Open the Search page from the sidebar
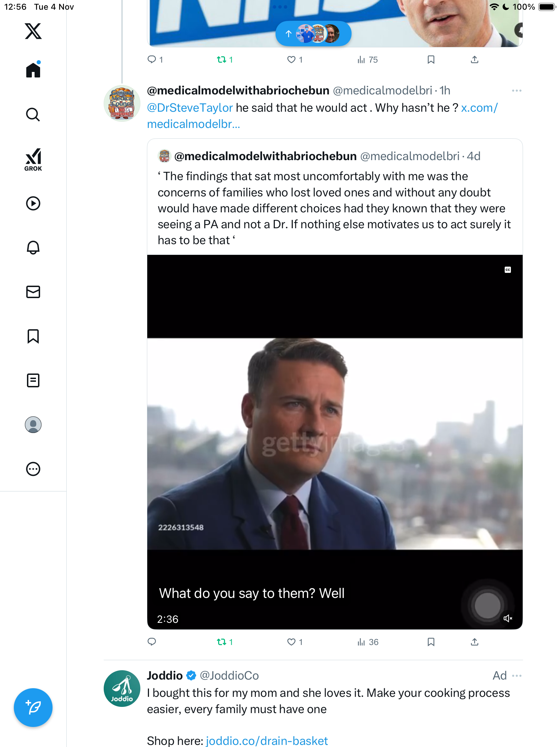This screenshot has height=747, width=560. [33, 114]
